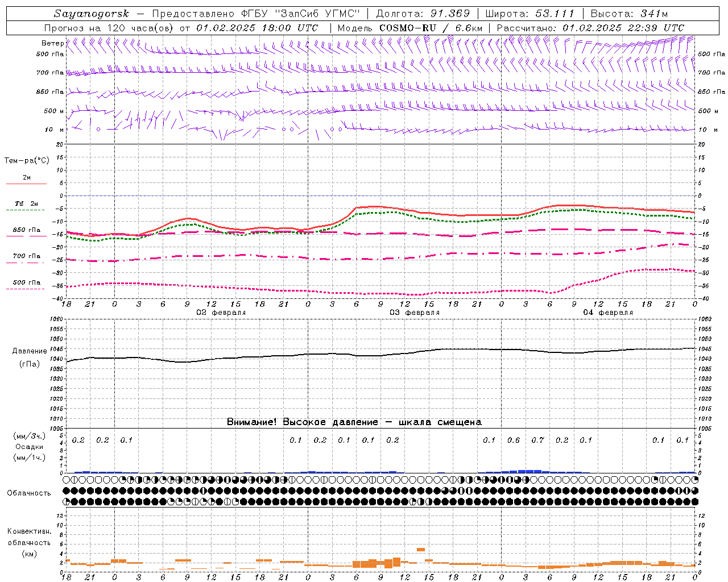This screenshot has height=582, width=728.
Task: Click the Рассчитано: 01.02.2025 22:39 UTC timestamp
Action: pos(590,28)
